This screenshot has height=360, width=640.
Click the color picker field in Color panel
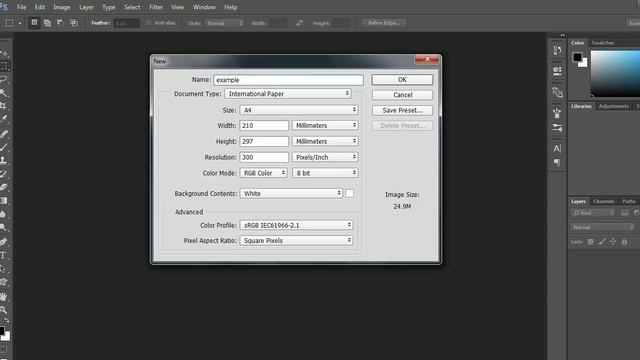[x=616, y=73]
